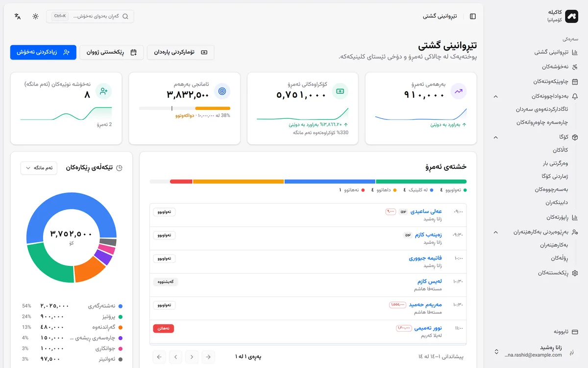Open patient link مەریەم حەمید

425,305
